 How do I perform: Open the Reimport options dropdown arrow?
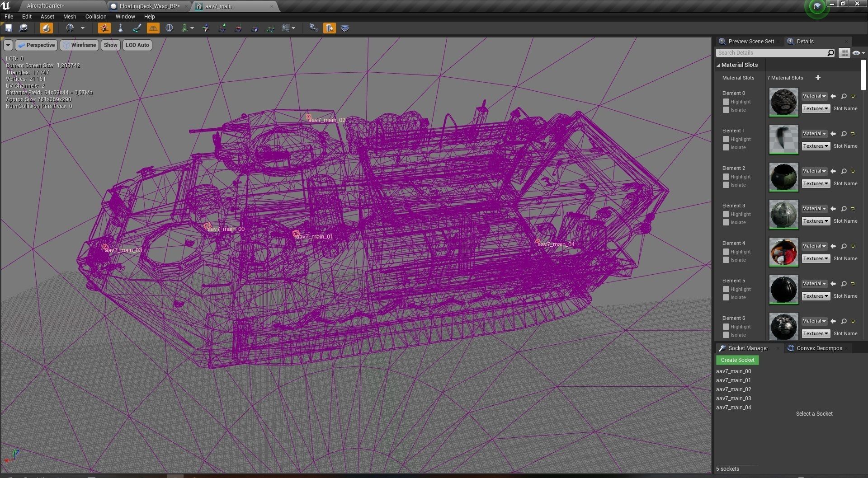82,28
